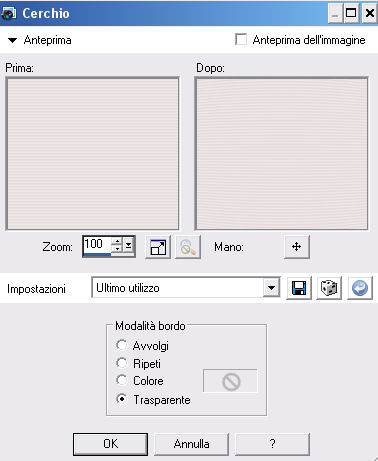This screenshot has height=461, width=378.
Task: Select the Avvolgi radio button
Action: [121, 345]
